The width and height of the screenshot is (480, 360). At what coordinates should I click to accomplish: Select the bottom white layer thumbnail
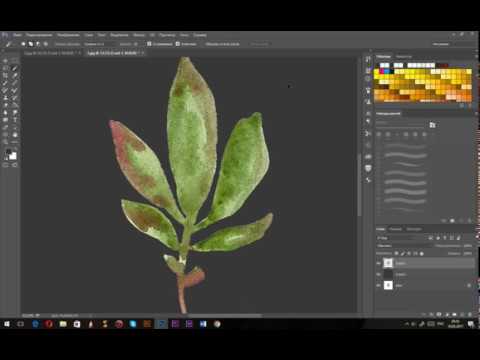pos(388,285)
